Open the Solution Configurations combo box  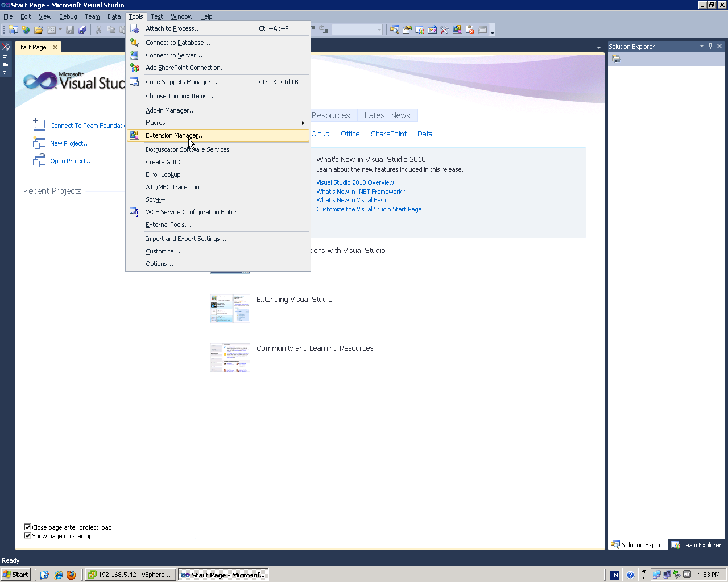pos(357,30)
